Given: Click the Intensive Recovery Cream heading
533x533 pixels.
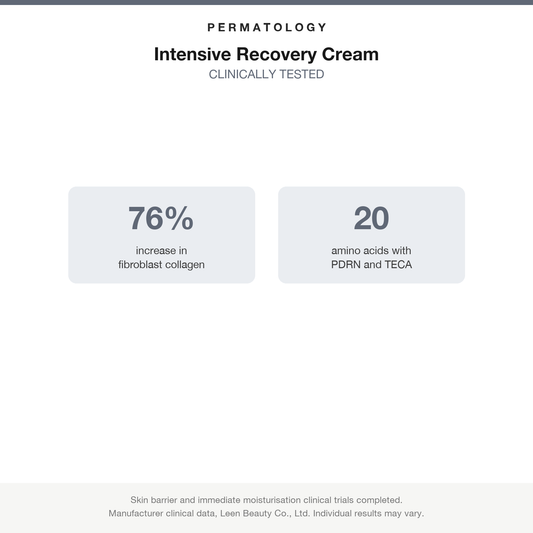Looking at the screenshot, I should pyautogui.click(x=266, y=54).
